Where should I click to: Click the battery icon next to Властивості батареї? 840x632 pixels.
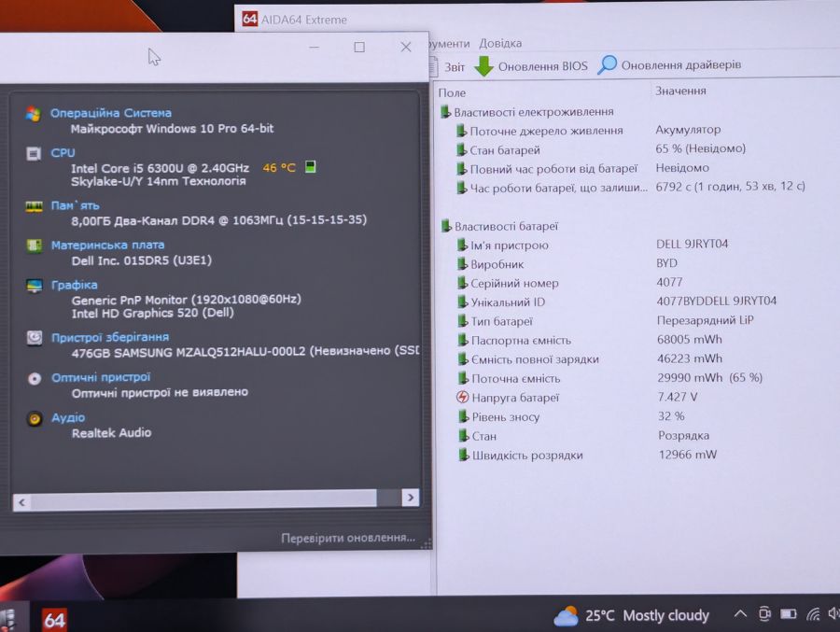coord(446,226)
